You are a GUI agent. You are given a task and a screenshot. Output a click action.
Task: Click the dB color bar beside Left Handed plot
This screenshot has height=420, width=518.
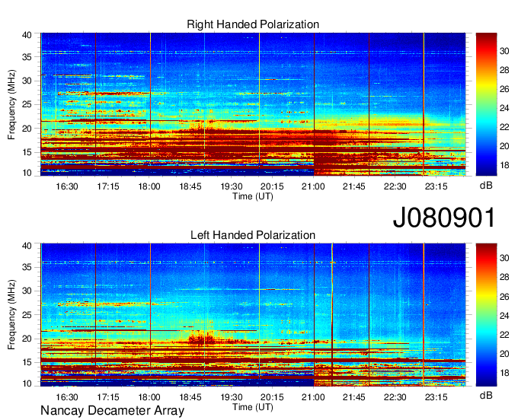click(x=486, y=315)
